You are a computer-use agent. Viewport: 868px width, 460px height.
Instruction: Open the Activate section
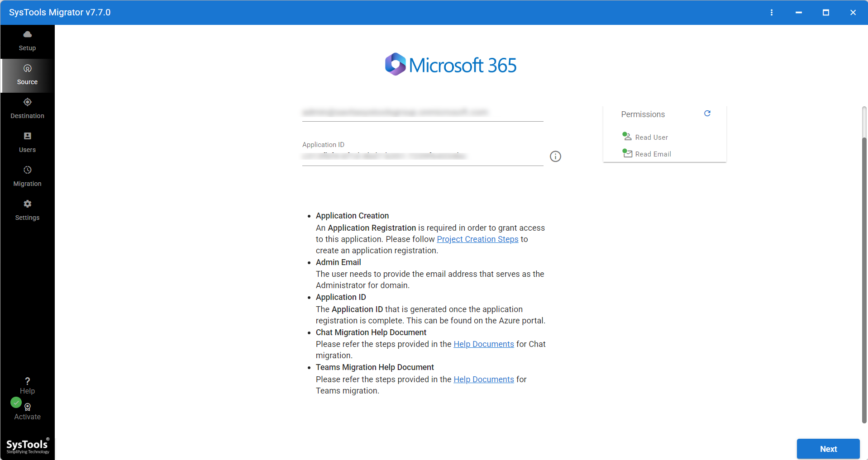click(27, 408)
